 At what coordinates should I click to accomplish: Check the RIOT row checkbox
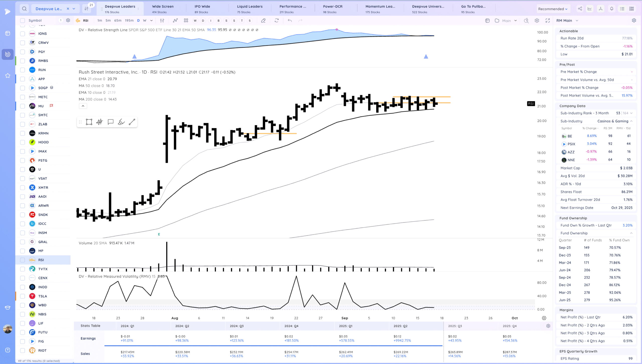pos(23,351)
